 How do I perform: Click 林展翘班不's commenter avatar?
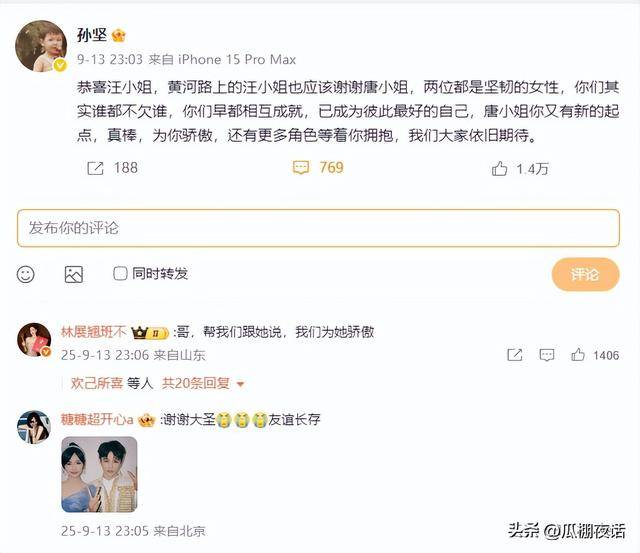coord(34,340)
